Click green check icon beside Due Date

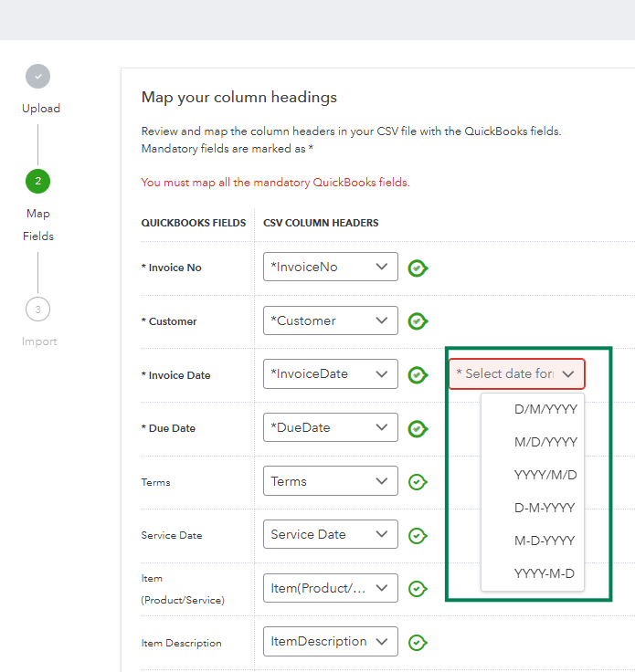pyautogui.click(x=418, y=428)
